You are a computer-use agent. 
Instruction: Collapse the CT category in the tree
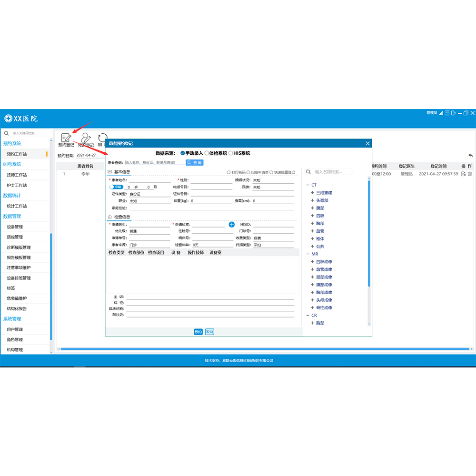click(x=307, y=185)
